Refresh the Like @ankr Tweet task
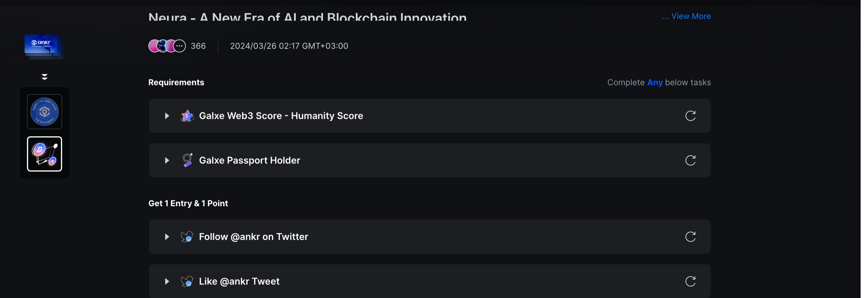This screenshot has width=868, height=298. point(690,281)
